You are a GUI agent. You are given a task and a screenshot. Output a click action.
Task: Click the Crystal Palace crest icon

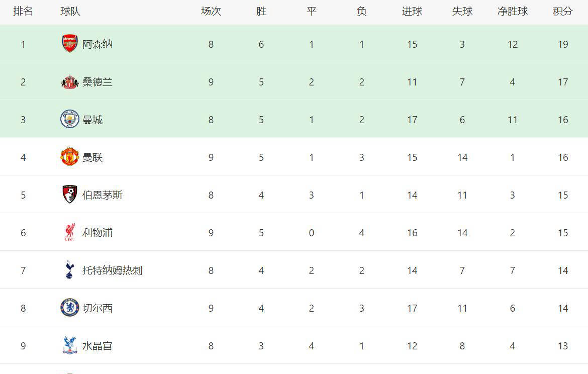coord(70,345)
